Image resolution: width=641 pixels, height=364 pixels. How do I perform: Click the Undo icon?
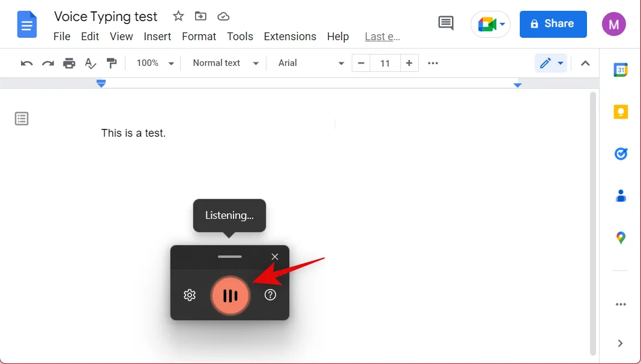(x=26, y=64)
